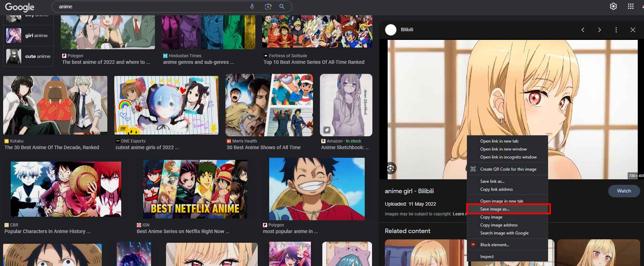Click the Fortress of Solitude thumbnail
Image resolution: width=644 pixels, height=266 pixels.
pos(317,31)
